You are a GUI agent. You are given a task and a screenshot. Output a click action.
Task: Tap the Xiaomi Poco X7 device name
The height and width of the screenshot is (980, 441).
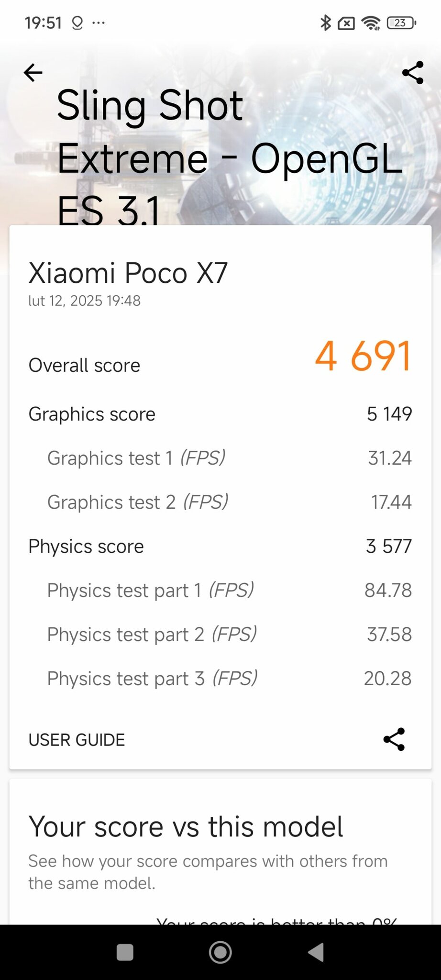(x=128, y=273)
